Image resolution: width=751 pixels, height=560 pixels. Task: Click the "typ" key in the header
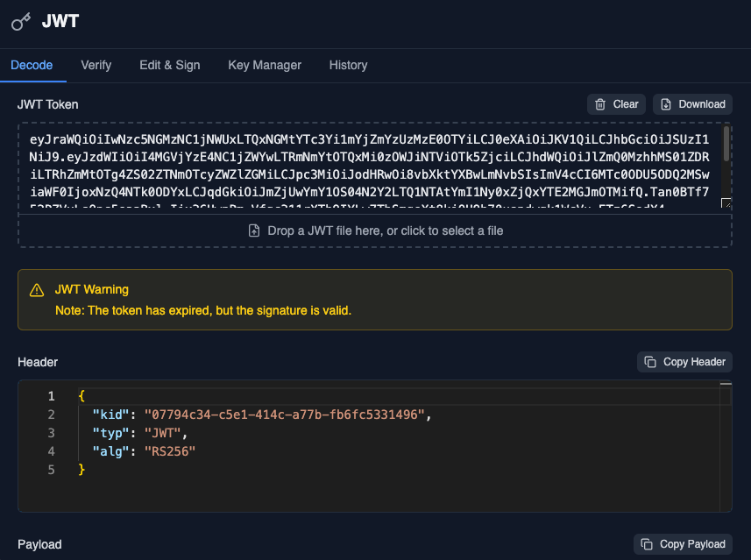(110, 433)
